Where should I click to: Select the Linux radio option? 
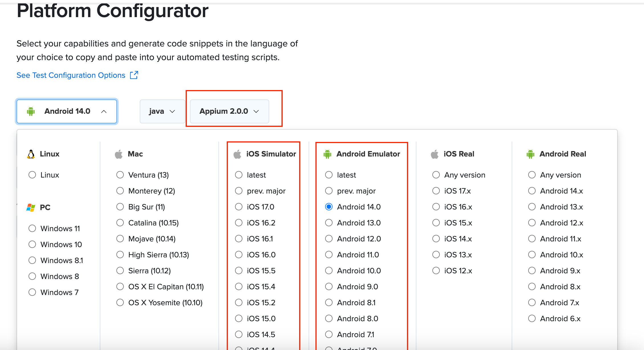click(32, 175)
